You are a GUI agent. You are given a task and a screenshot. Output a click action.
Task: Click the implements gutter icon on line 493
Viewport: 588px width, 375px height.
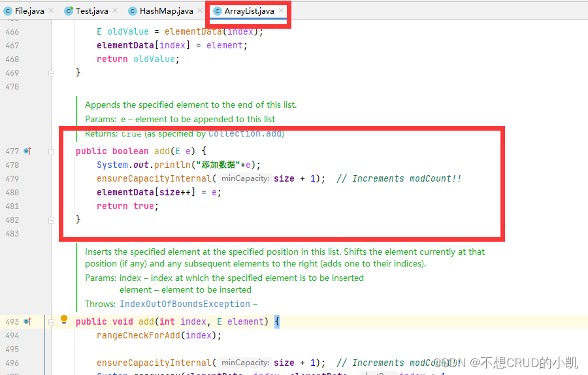(27, 321)
